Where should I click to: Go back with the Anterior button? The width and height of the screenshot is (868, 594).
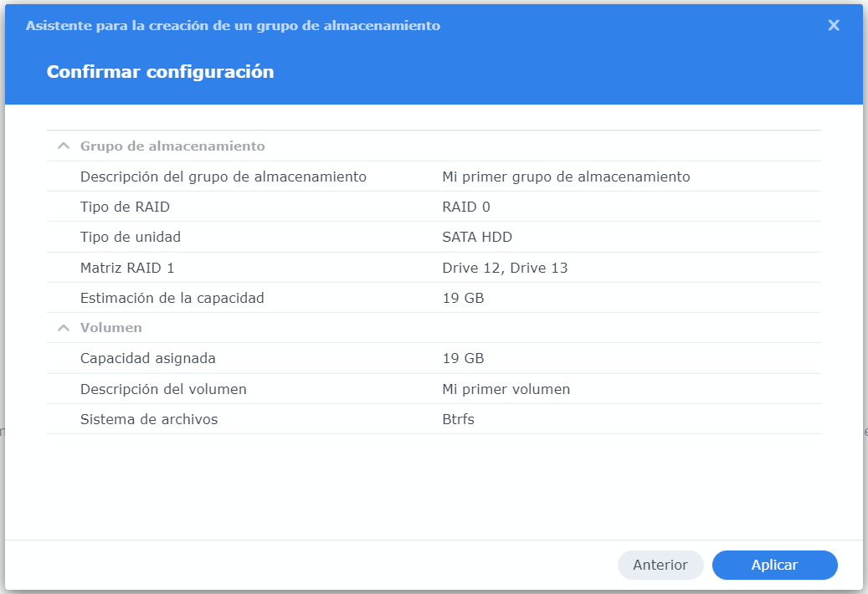pos(660,565)
